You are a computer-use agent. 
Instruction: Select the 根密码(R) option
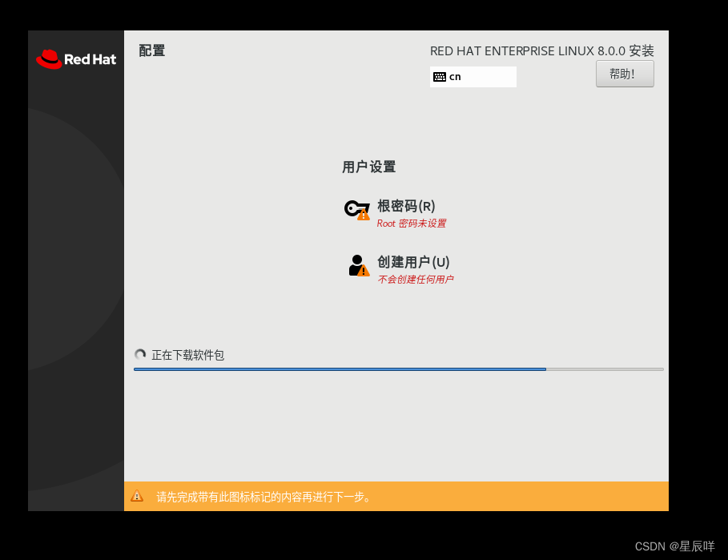tap(406, 206)
